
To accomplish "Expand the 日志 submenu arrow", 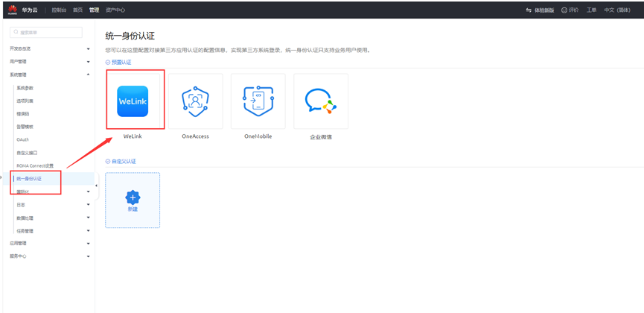I will click(89, 205).
